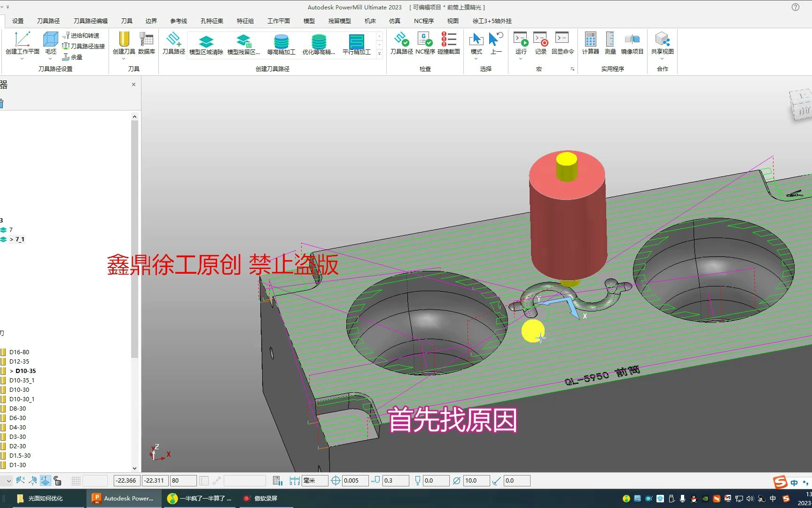Switch to 刀具路径编辑 tab
The width and height of the screenshot is (812, 508).
91,21
